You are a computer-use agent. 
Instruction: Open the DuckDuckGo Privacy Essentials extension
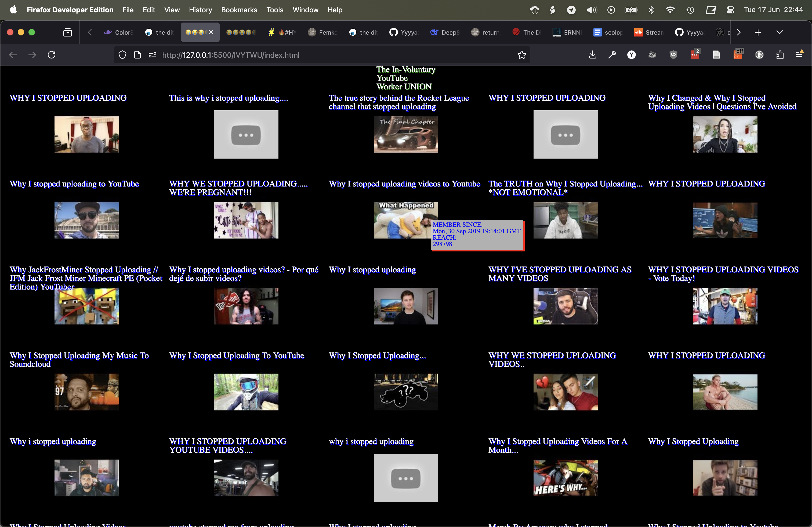[759, 54]
